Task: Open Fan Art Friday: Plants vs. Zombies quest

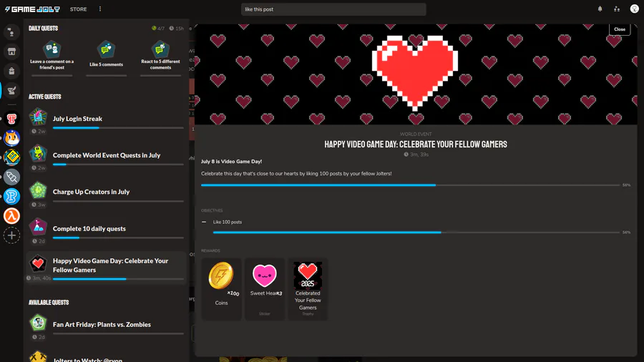Action: [x=107, y=327]
